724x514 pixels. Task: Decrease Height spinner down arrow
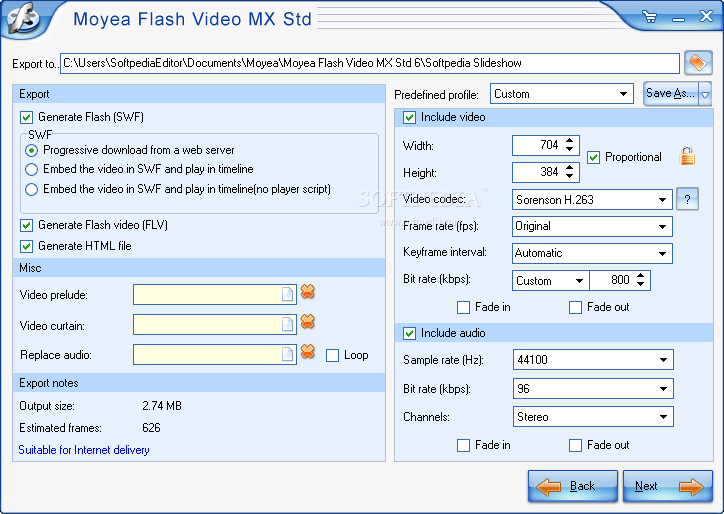tap(569, 176)
